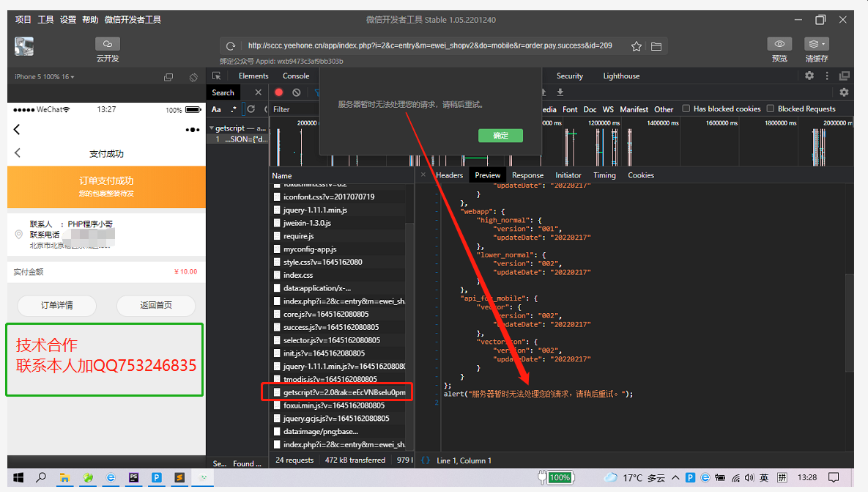This screenshot has height=492, width=868.
Task: Click the 预览 preview eye button
Action: point(779,44)
